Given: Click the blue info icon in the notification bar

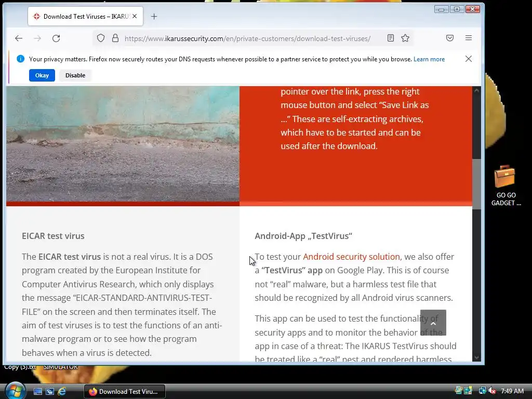Looking at the screenshot, I should click(20, 59).
